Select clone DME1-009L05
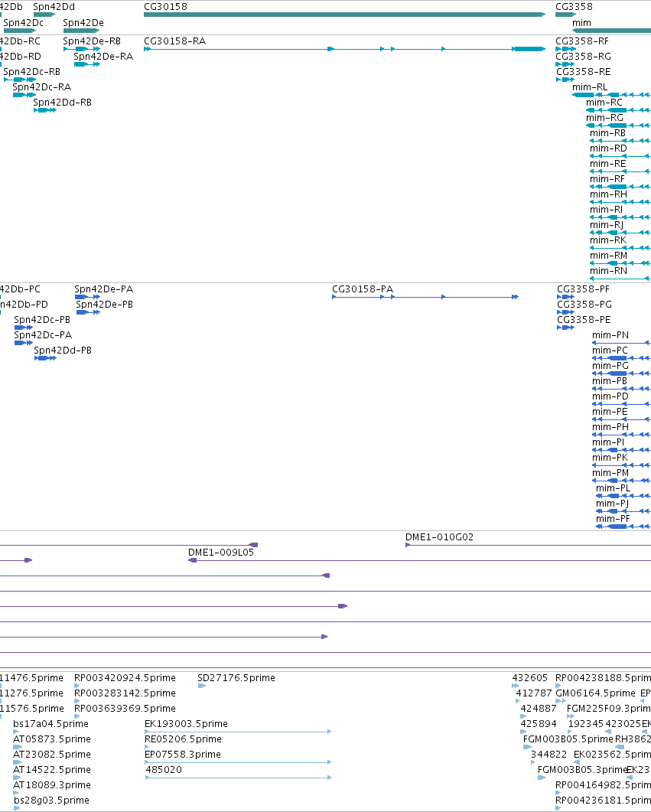651x812 pixels. click(221, 552)
